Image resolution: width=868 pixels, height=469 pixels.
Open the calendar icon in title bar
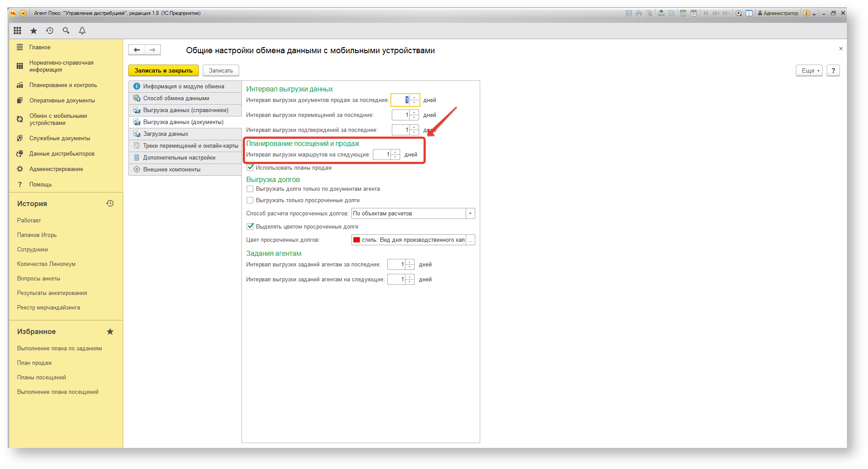[693, 13]
